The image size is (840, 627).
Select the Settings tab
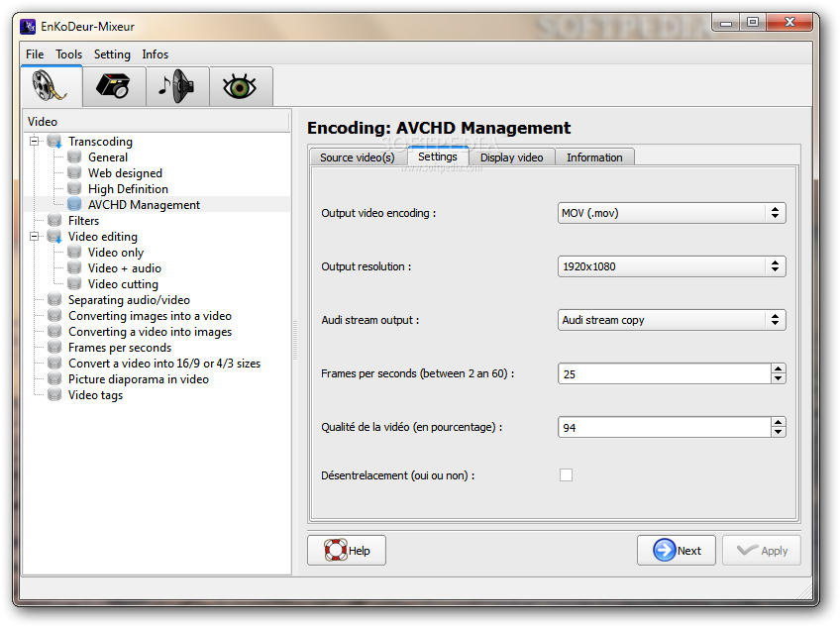coord(438,157)
